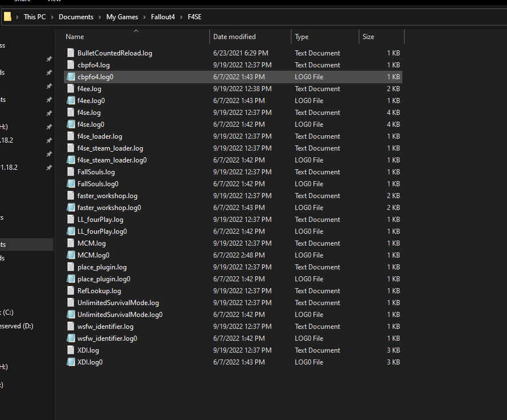
Task: Click the 6/7/2022 2:48 PM date cell
Action: (x=239, y=255)
